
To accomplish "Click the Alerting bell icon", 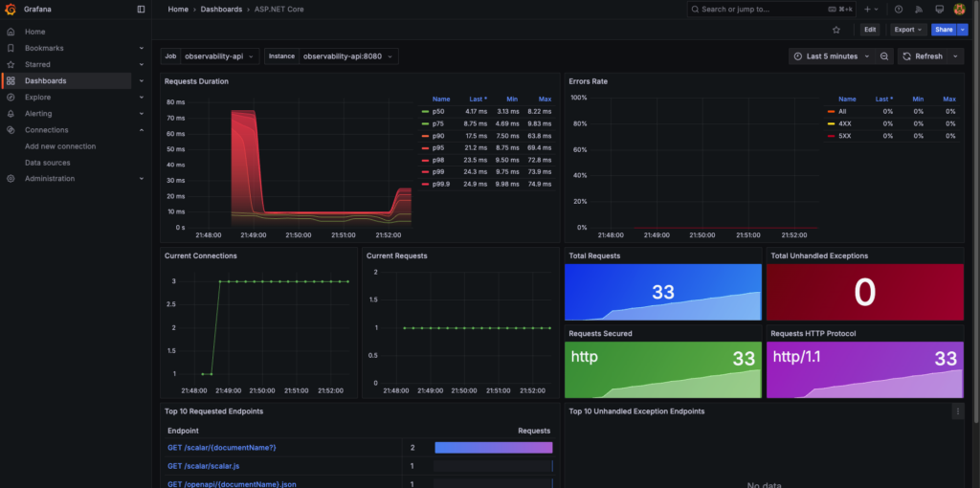I will point(11,114).
